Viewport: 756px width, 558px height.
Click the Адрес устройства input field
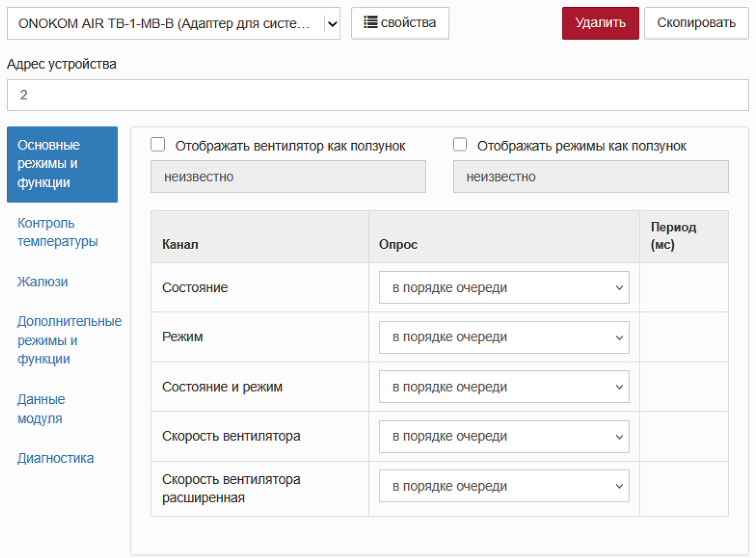(377, 95)
